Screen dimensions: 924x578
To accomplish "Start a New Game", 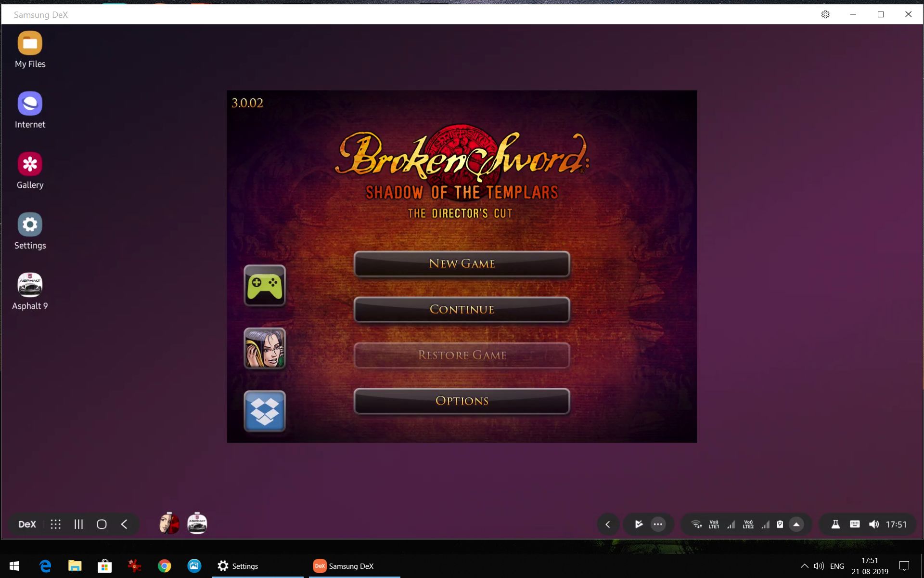I will pos(462,263).
